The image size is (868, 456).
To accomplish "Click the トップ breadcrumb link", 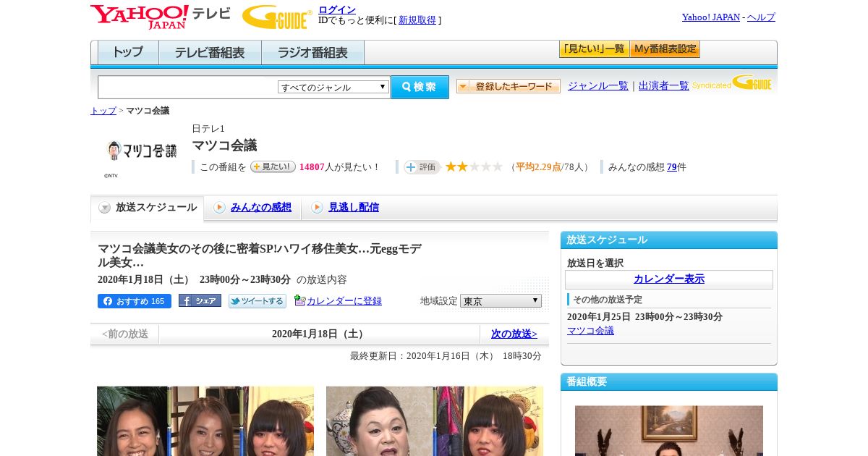I will click(x=103, y=111).
